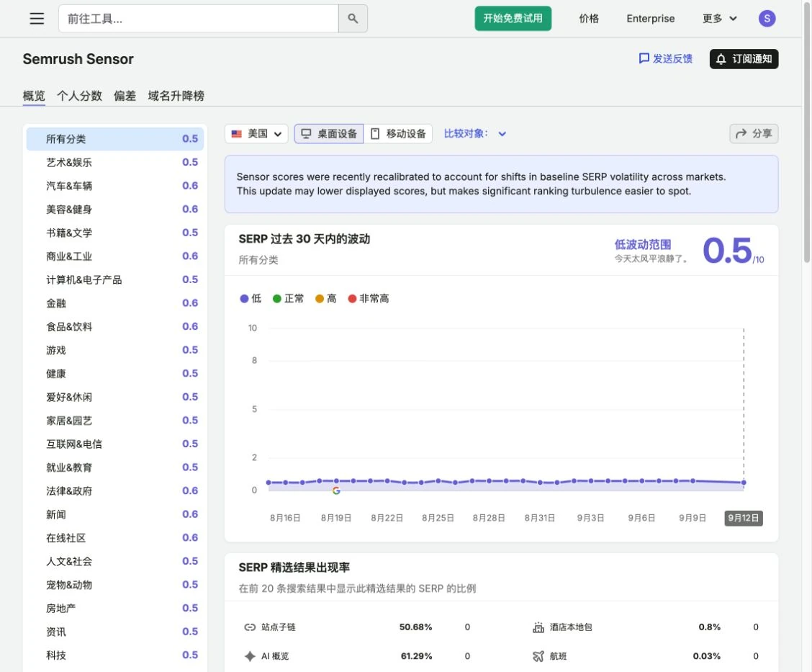
Task: Toggle the 非常高 legend series
Action: point(369,298)
